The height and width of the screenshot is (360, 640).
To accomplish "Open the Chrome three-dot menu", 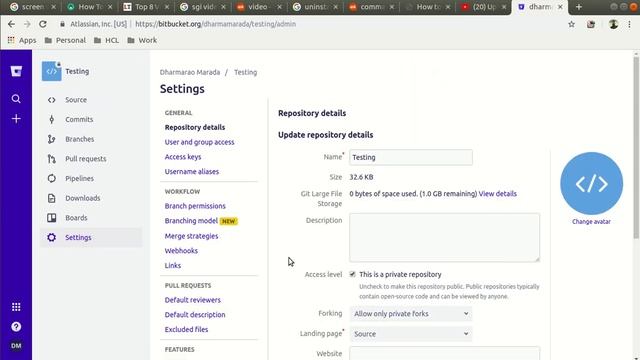I will pos(629,24).
